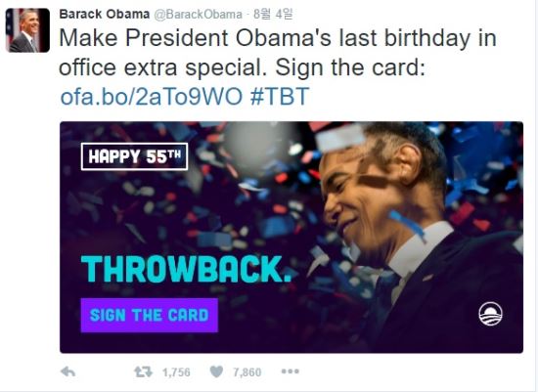Click the words "Sign the card:" in the tweet
Image resolution: width=538 pixels, height=392 pixels.
coord(350,67)
